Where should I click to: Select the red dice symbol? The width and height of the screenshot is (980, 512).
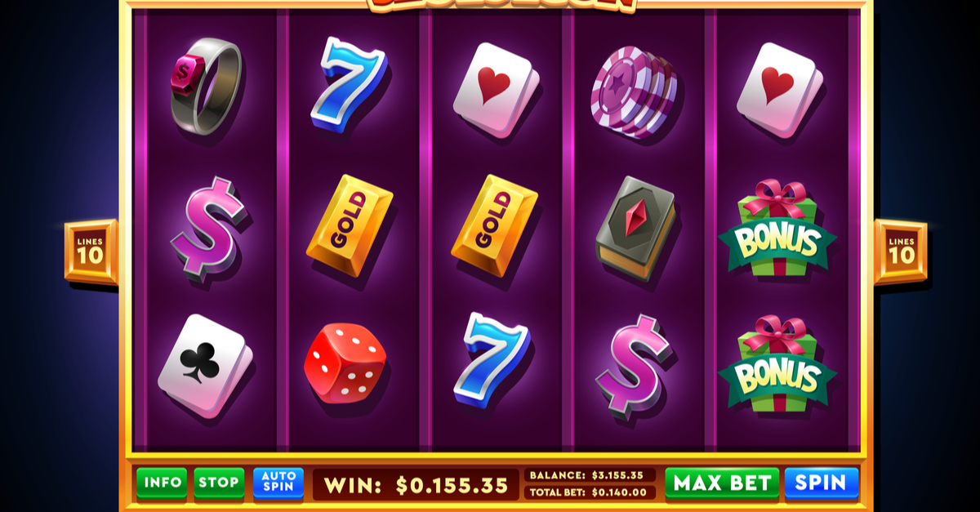click(x=345, y=363)
